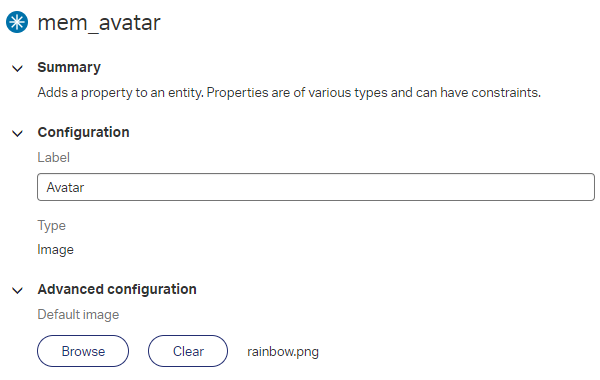Click the Type field label
The height and width of the screenshot is (380, 600).
(x=52, y=226)
